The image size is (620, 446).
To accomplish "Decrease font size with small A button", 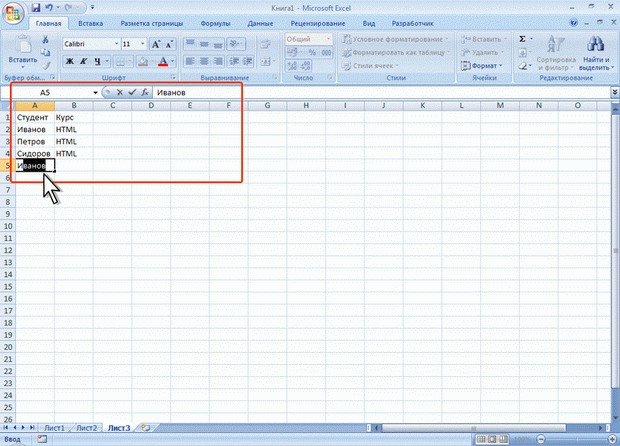I will click(169, 44).
